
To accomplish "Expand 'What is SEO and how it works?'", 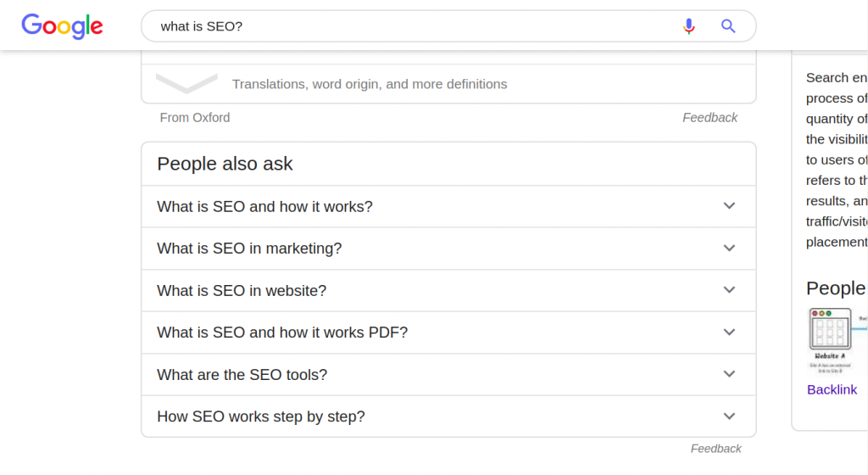I will coord(264,206).
